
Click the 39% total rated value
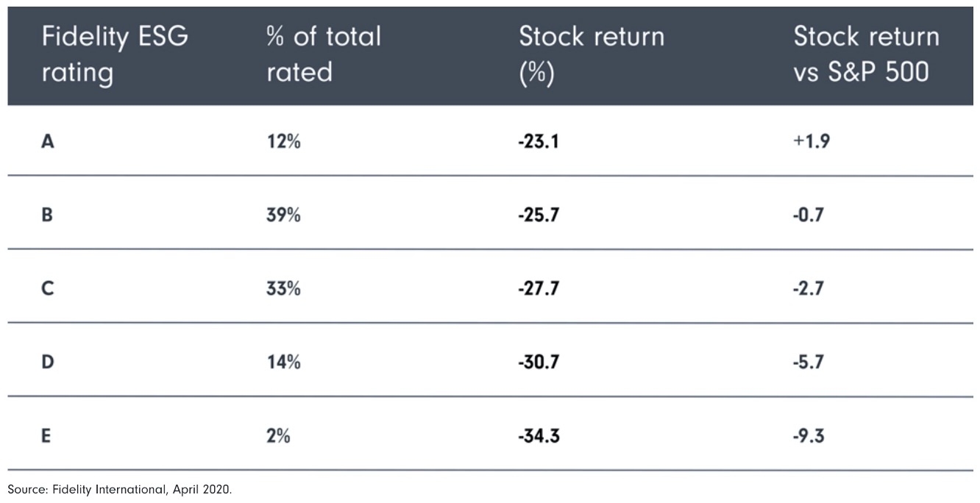click(x=283, y=215)
